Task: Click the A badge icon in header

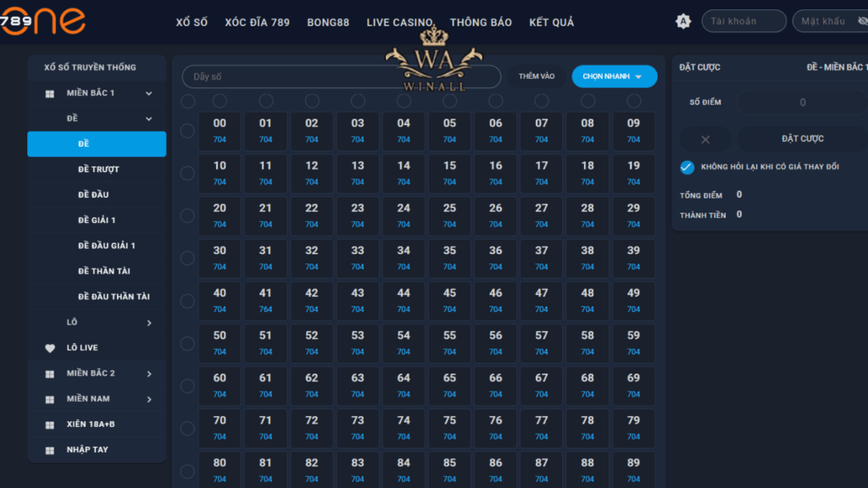Action: click(683, 22)
